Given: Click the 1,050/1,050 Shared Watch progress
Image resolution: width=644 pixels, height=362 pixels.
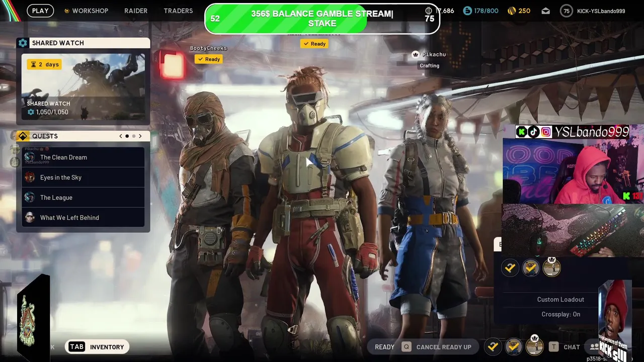Looking at the screenshot, I should (x=48, y=112).
